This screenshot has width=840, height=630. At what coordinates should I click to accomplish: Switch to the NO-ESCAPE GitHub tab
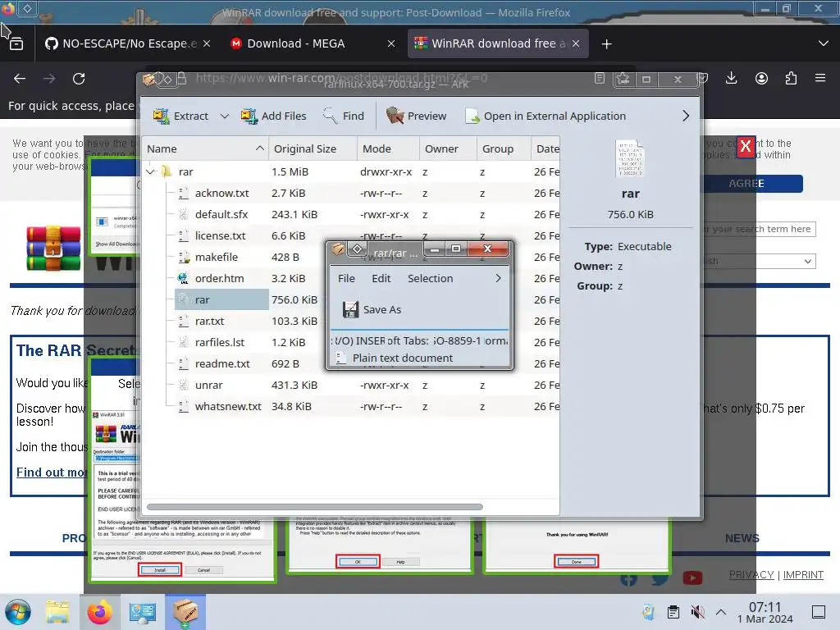pyautogui.click(x=127, y=43)
